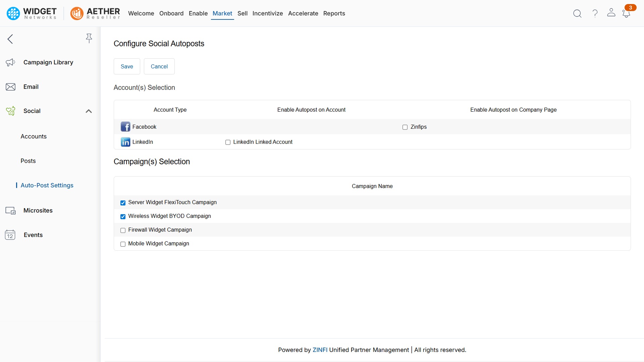Open the Sell top menu
Viewport: 644px width, 362px height.
[242, 13]
